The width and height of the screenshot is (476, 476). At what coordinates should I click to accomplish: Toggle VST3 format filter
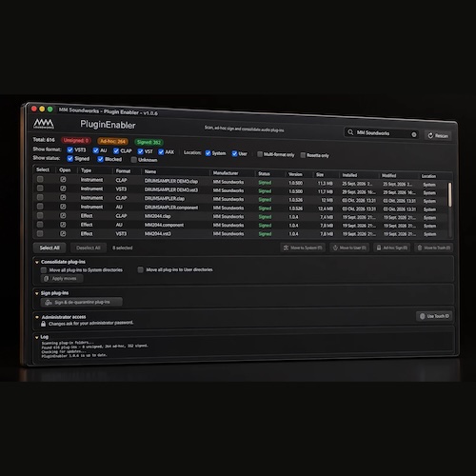tap(70, 149)
